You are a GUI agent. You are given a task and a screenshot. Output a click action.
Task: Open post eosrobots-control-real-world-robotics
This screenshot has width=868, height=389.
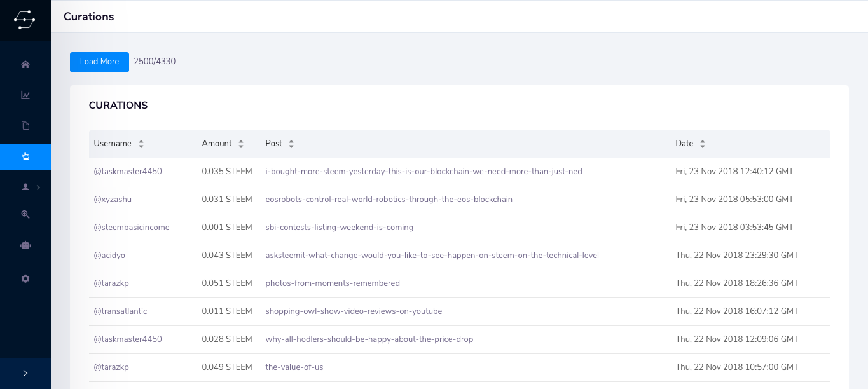[389, 200]
